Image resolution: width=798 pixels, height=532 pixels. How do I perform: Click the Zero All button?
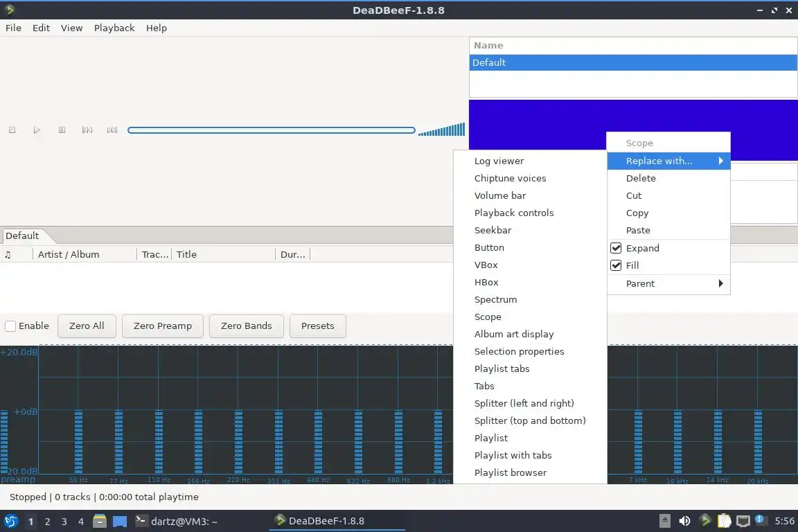click(87, 326)
